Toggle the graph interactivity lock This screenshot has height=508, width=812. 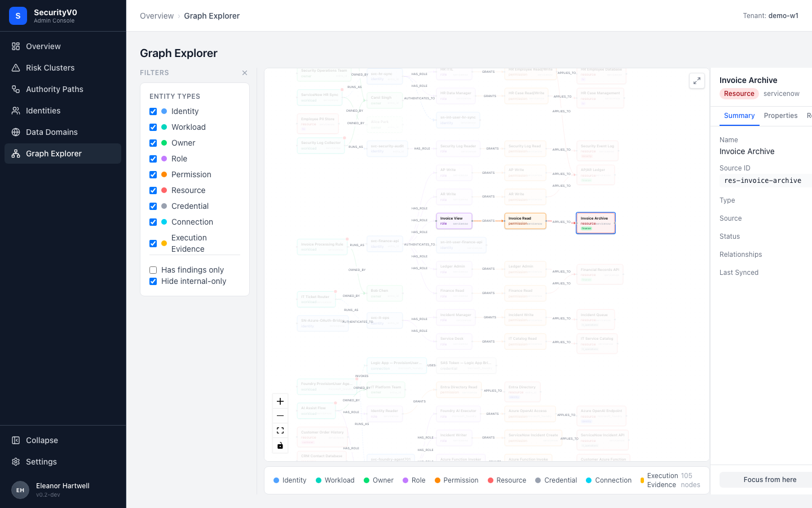coord(280,445)
